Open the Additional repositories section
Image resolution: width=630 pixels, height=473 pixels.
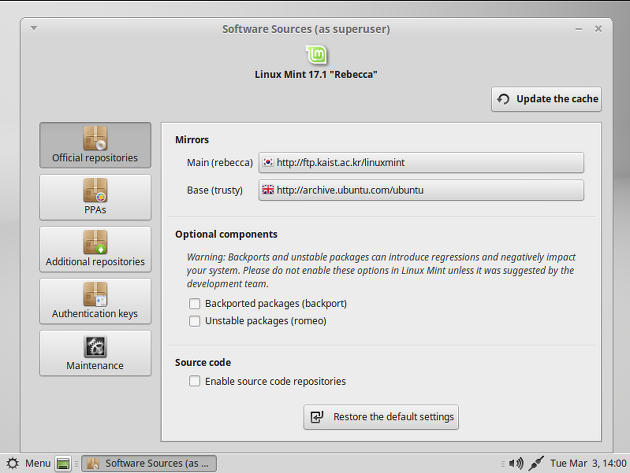95,249
